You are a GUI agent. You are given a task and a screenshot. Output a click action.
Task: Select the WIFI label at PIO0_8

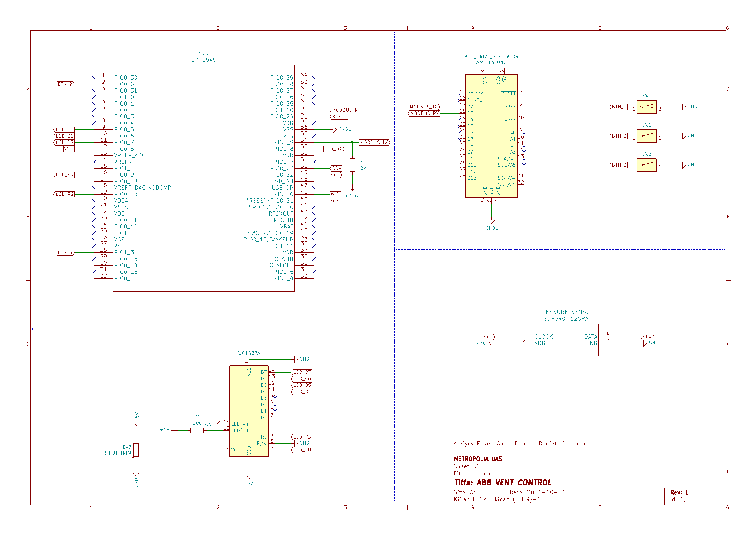(x=69, y=149)
